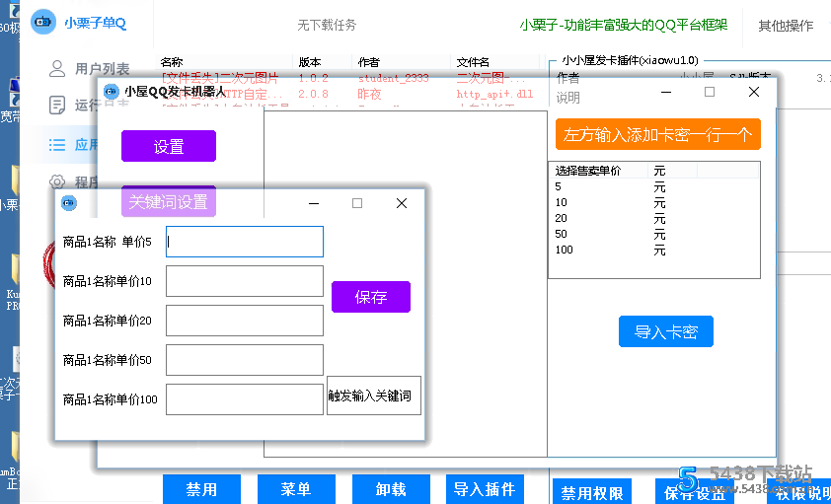Screen dimensions: 831x504
Task: Open the 用户列表 user list icon
Action: pos(57,69)
